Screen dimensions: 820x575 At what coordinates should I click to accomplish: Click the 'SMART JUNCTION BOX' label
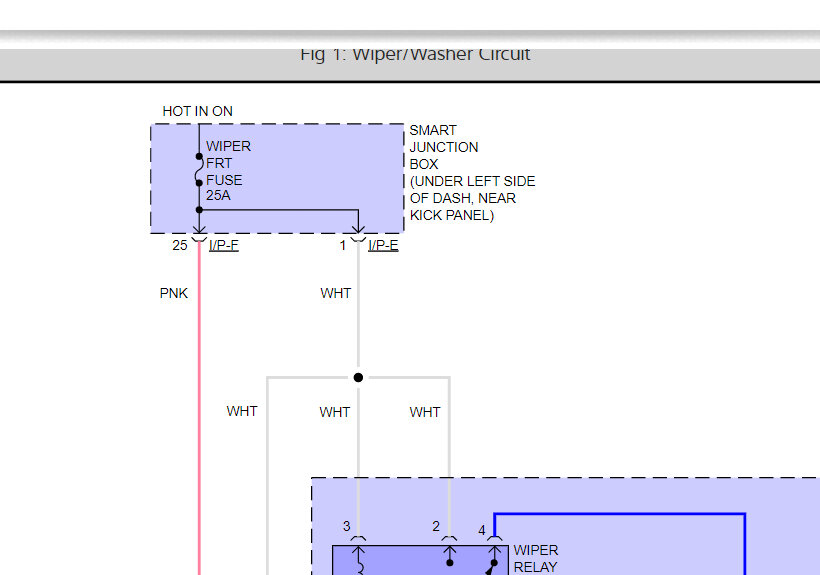[x=443, y=147]
